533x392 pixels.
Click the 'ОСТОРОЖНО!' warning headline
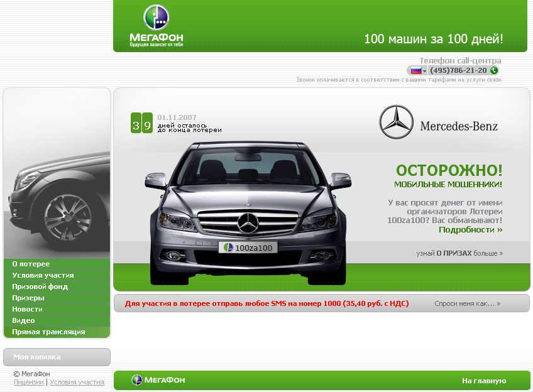pos(449,170)
